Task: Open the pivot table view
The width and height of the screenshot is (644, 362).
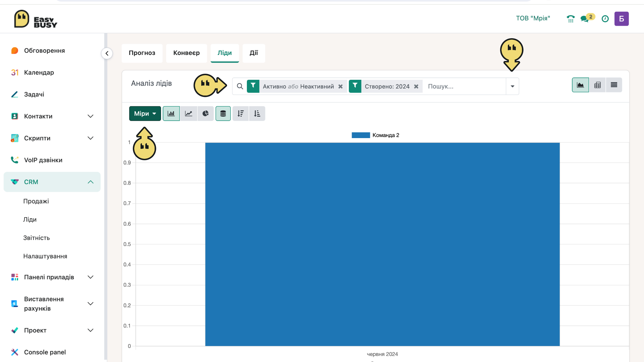Action: [x=597, y=85]
